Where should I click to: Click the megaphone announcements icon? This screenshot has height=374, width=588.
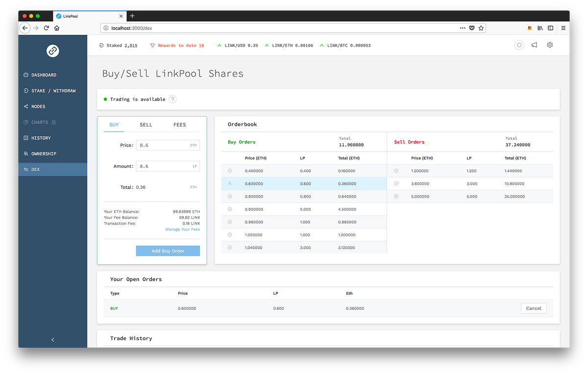pos(534,45)
